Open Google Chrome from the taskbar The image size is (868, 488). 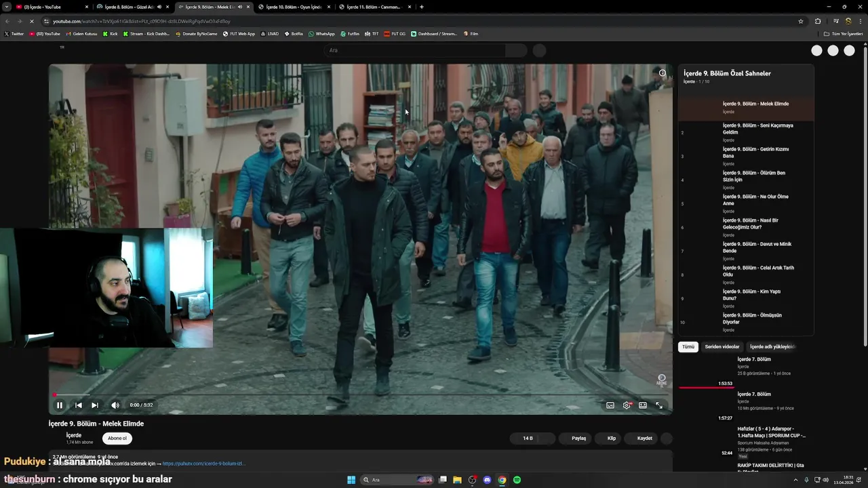502,480
